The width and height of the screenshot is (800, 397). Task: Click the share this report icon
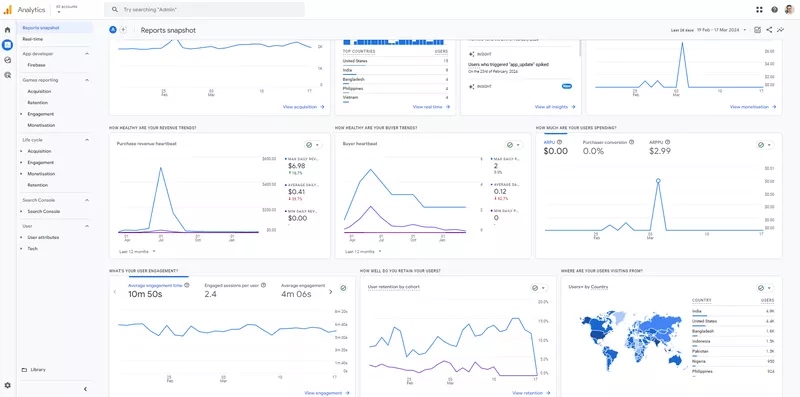click(769, 30)
